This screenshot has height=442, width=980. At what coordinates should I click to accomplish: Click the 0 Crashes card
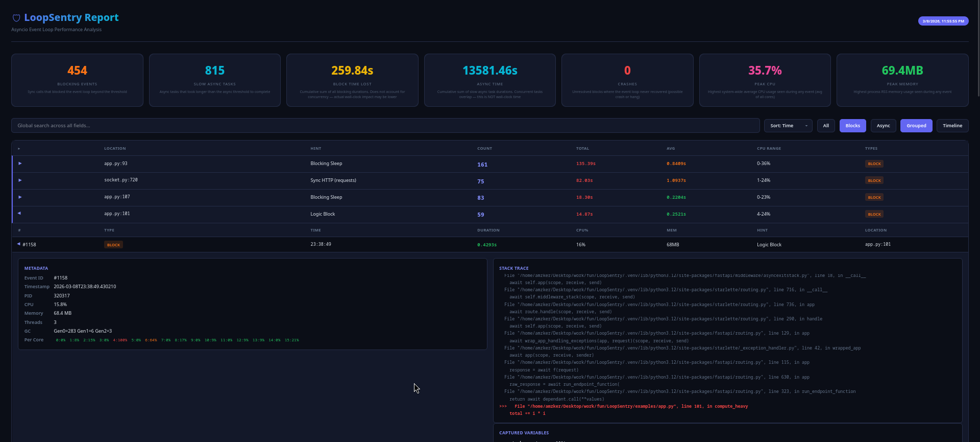[x=627, y=80]
